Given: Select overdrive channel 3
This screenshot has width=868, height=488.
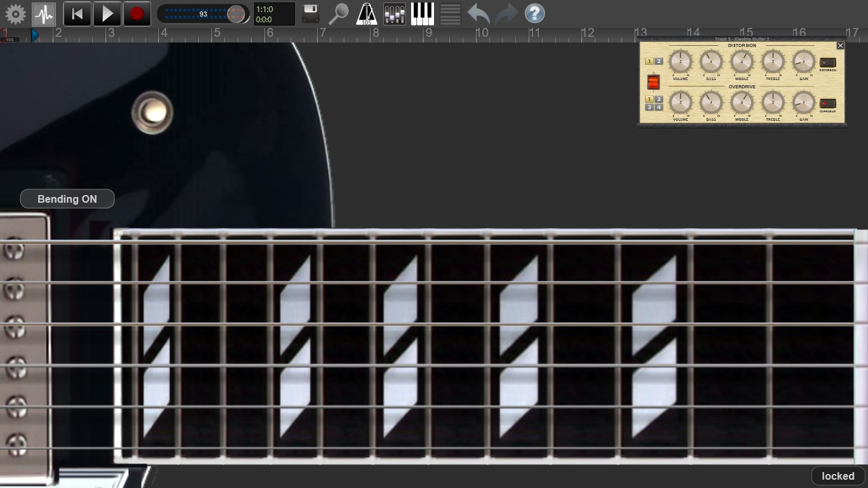Looking at the screenshot, I should point(648,107).
